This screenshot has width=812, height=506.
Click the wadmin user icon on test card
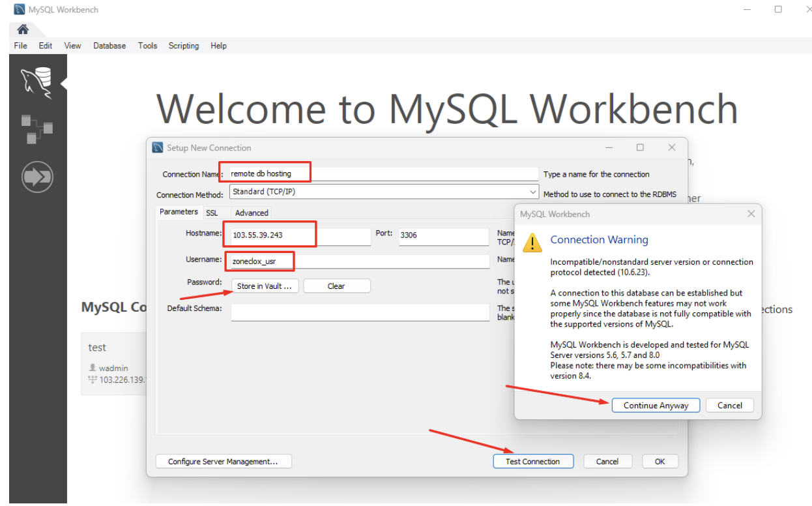pos(93,368)
